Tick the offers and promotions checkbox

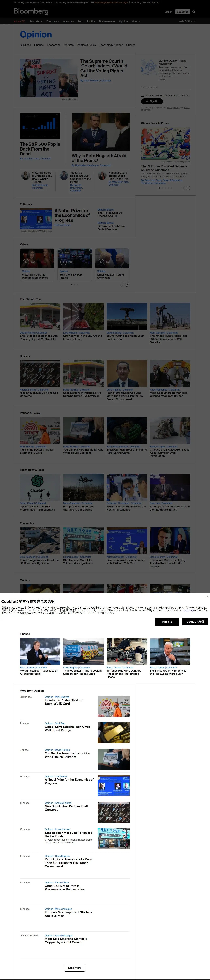(x=143, y=95)
